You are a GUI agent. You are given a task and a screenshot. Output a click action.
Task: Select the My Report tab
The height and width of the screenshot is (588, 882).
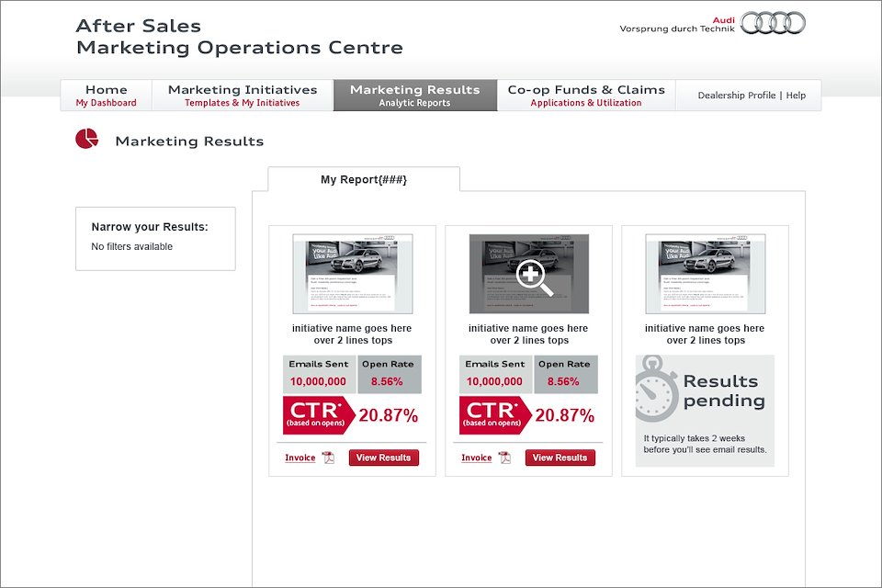click(363, 179)
